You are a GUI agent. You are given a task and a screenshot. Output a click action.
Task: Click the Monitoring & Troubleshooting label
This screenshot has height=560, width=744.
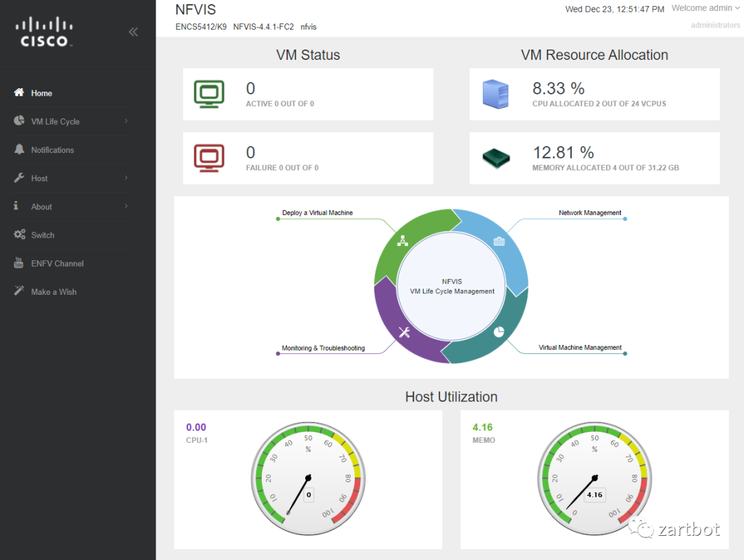[x=323, y=348]
